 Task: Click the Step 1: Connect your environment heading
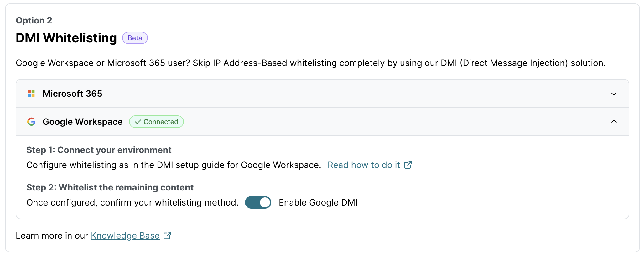point(99,150)
